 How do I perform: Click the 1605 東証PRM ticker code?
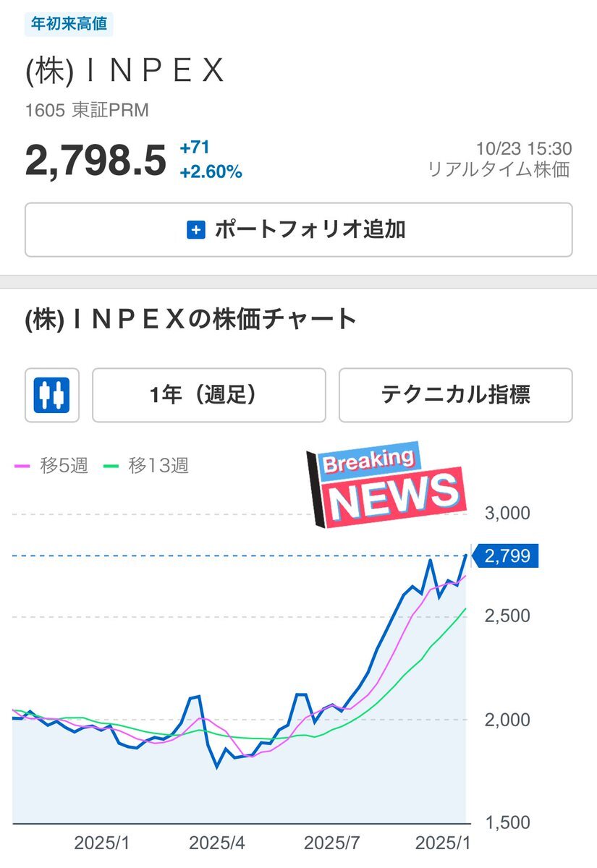click(x=87, y=111)
